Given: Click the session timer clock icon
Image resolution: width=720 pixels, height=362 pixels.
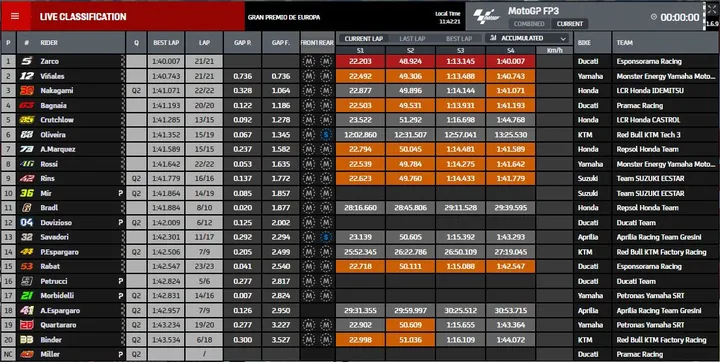Looking at the screenshot, I should pos(654,17).
